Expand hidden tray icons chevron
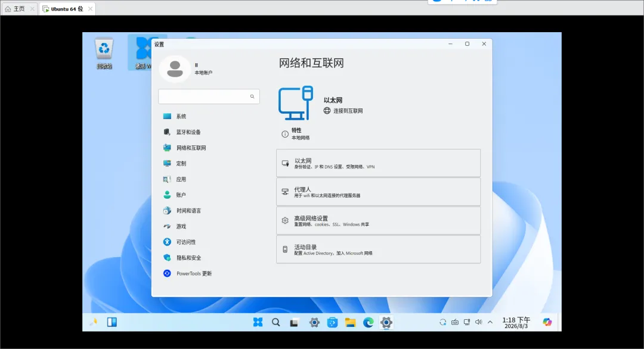This screenshot has height=349, width=644. 490,322
